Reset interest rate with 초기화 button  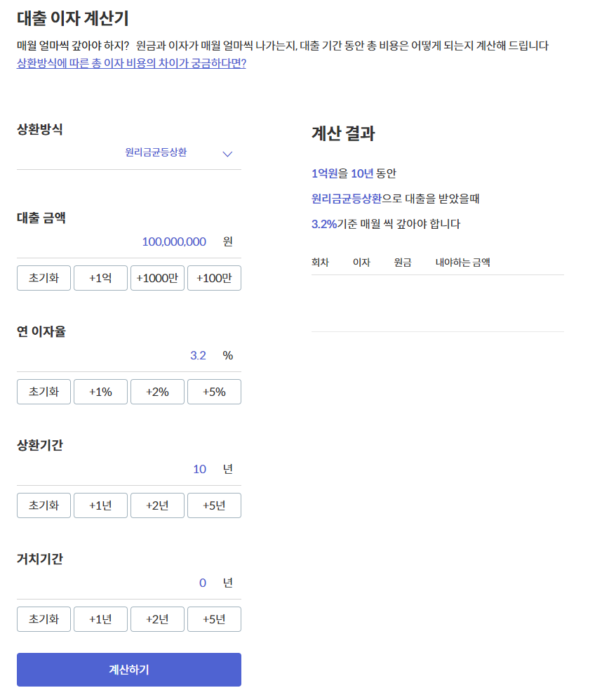point(43,391)
